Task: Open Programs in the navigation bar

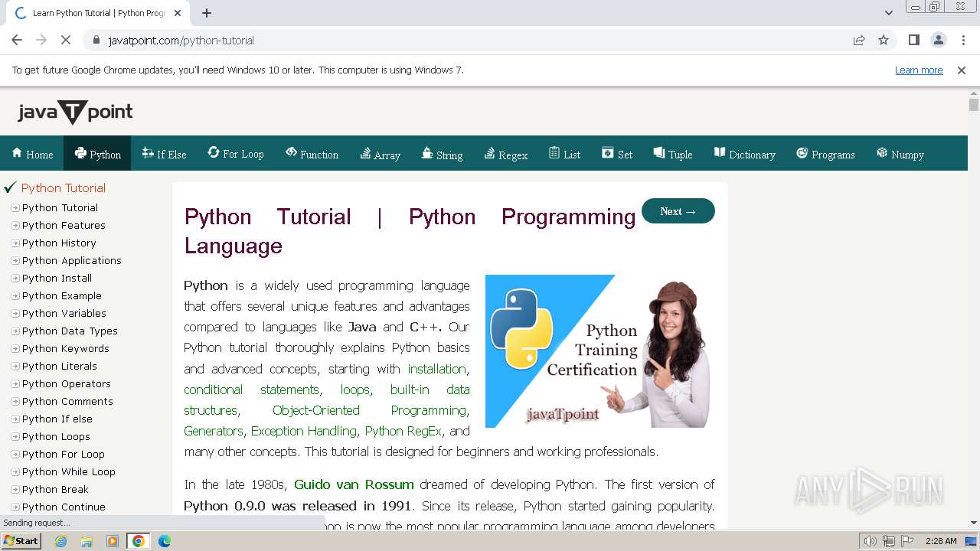Action: 825,154
